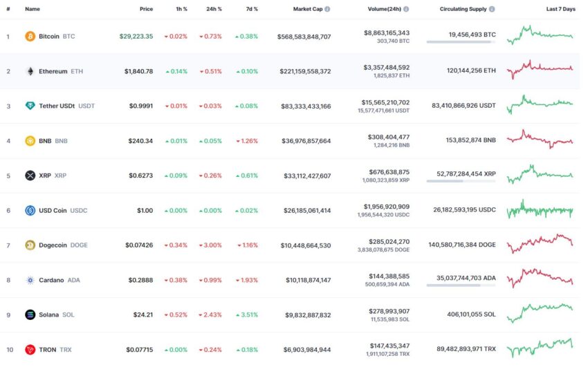
Task: Click the Solana logo icon
Action: click(x=30, y=314)
